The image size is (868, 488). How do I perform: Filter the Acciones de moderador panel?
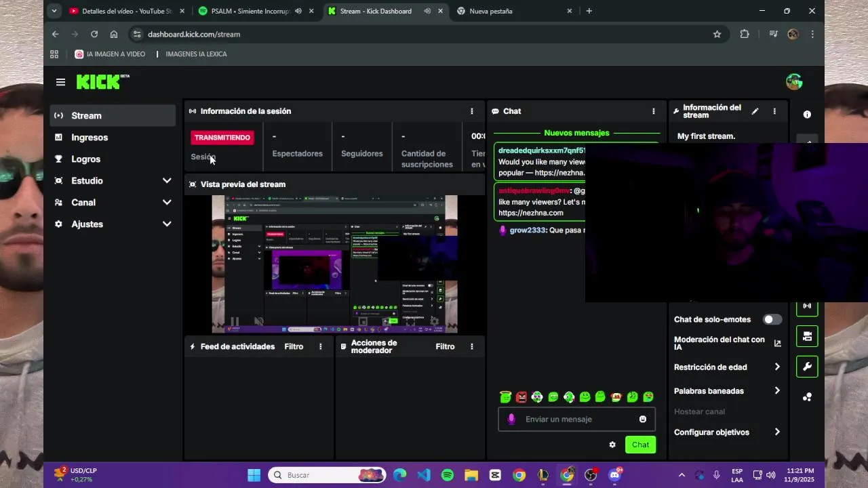(445, 346)
